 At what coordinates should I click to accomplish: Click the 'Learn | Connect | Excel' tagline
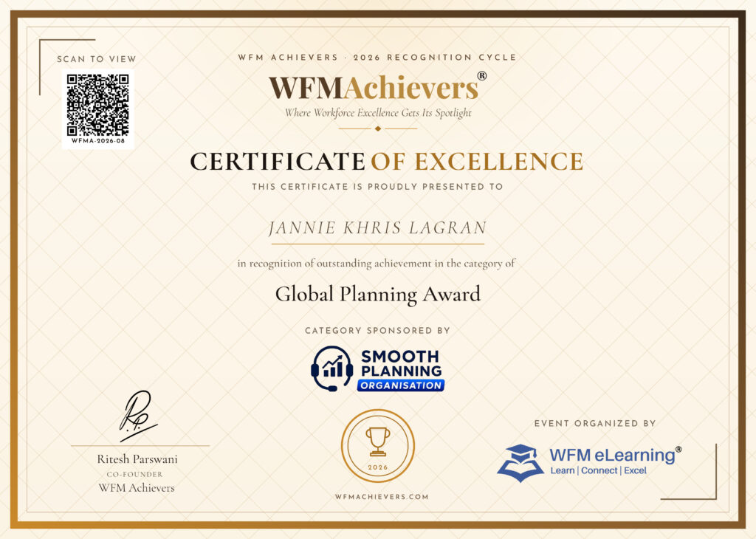tap(598, 470)
